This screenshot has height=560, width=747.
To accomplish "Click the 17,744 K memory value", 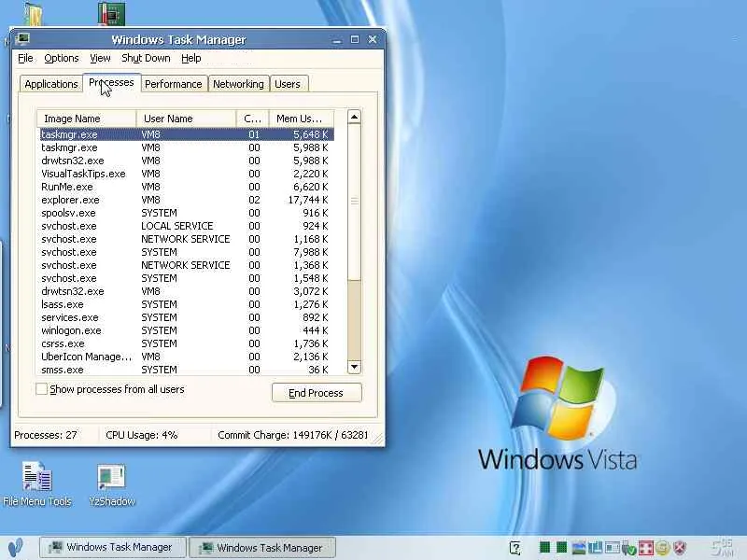I will pyautogui.click(x=308, y=200).
